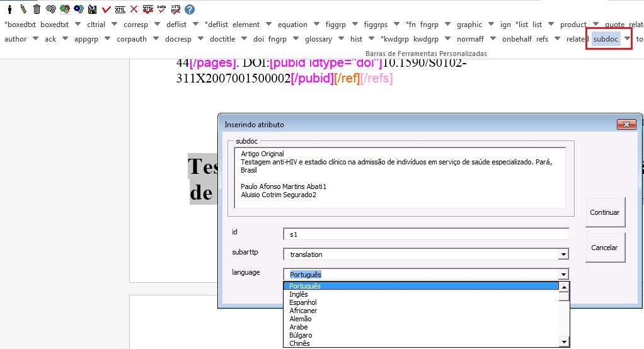
Task: Open the equation tag dropdown arrow
Action: tap(319, 25)
